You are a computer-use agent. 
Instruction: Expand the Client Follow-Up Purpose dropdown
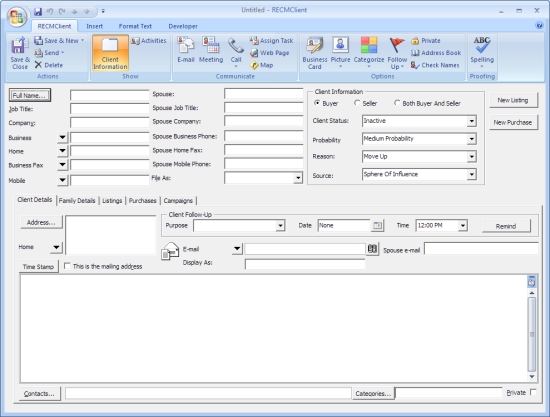[x=280, y=226]
